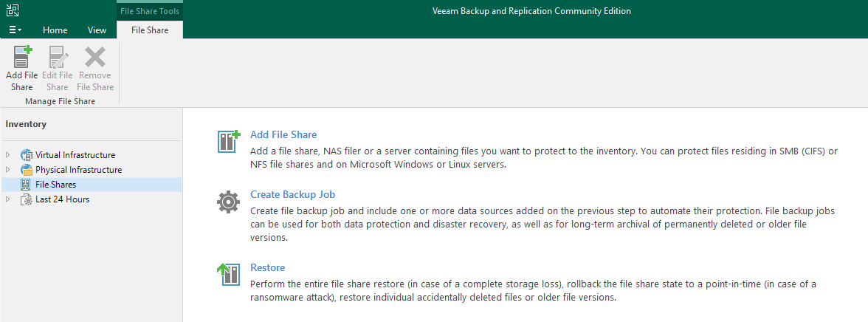Click the Veeam application icon in the title bar
This screenshot has width=868, height=322.
click(12, 10)
